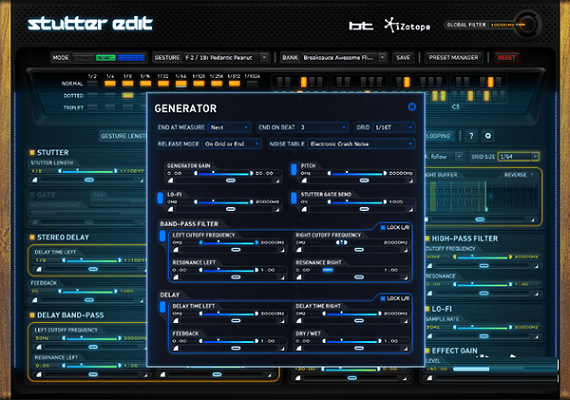Open the Release Mode dropdown
This screenshot has height=400, width=570.
pos(232,144)
